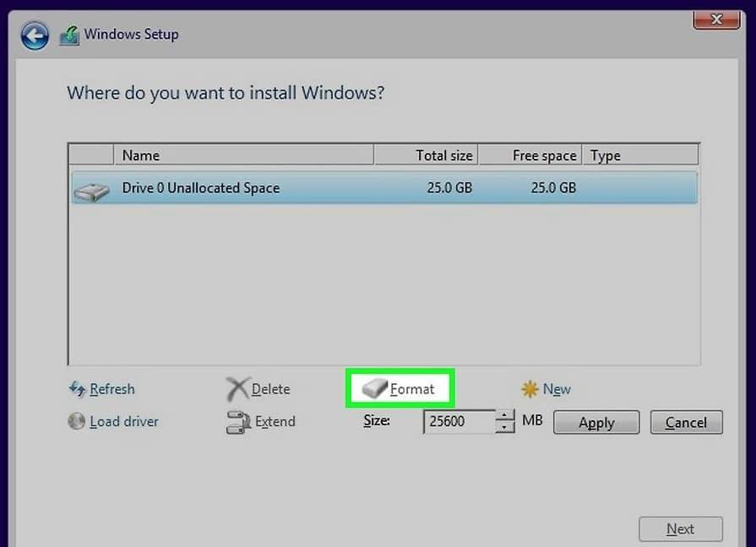Click the Size field showing 25600
Screen dimensions: 756x547
tap(459, 422)
